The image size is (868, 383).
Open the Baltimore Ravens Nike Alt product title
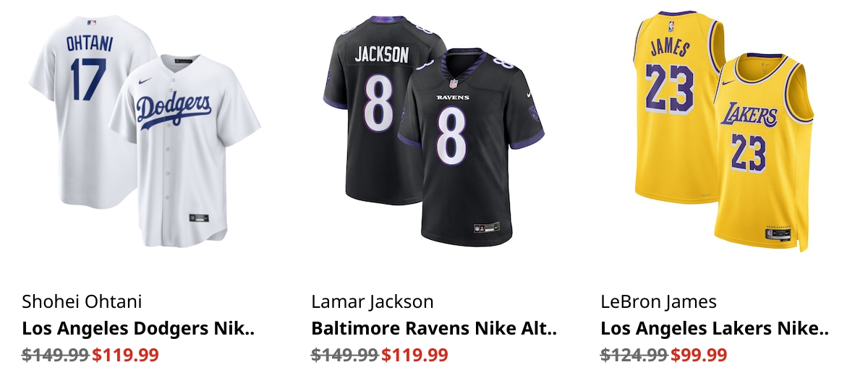pos(434,329)
